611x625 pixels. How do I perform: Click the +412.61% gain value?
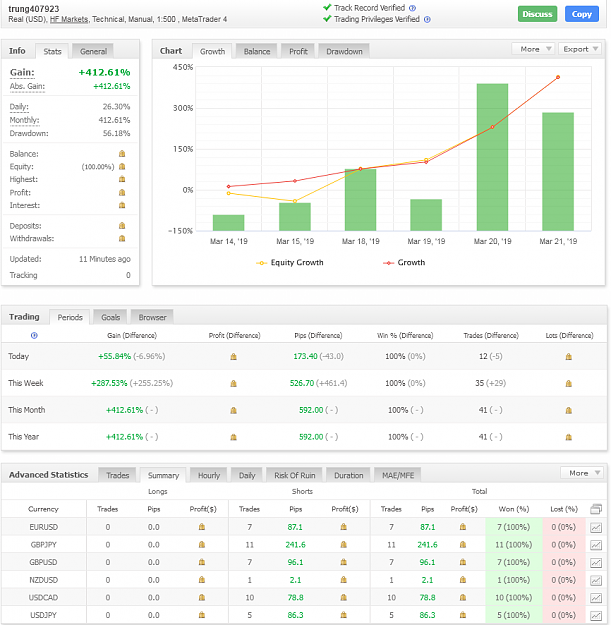pos(104,72)
